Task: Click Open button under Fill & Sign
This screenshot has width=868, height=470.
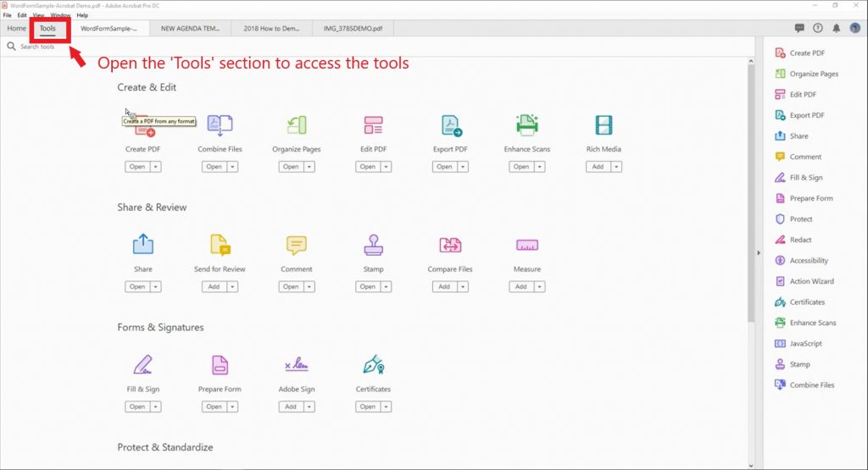Action: point(137,406)
